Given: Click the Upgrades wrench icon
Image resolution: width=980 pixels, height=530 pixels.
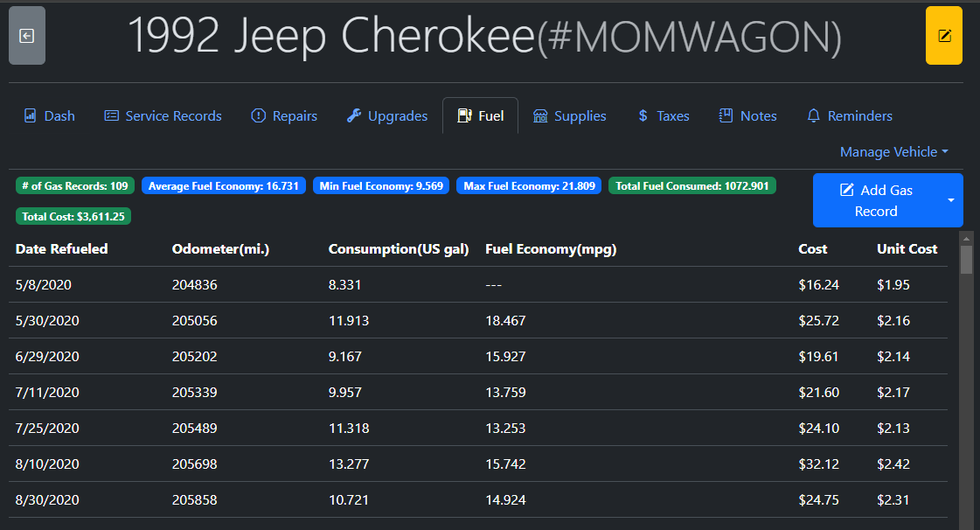Looking at the screenshot, I should pos(354,115).
